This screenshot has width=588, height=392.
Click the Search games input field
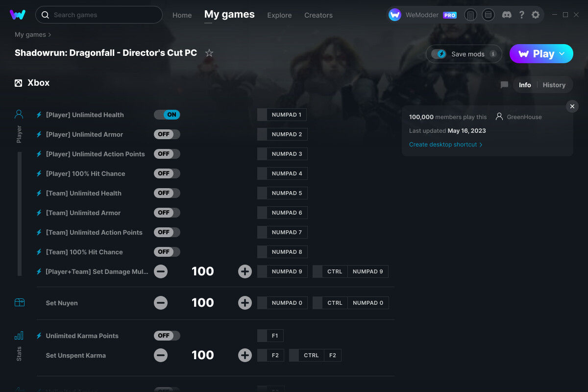(99, 15)
